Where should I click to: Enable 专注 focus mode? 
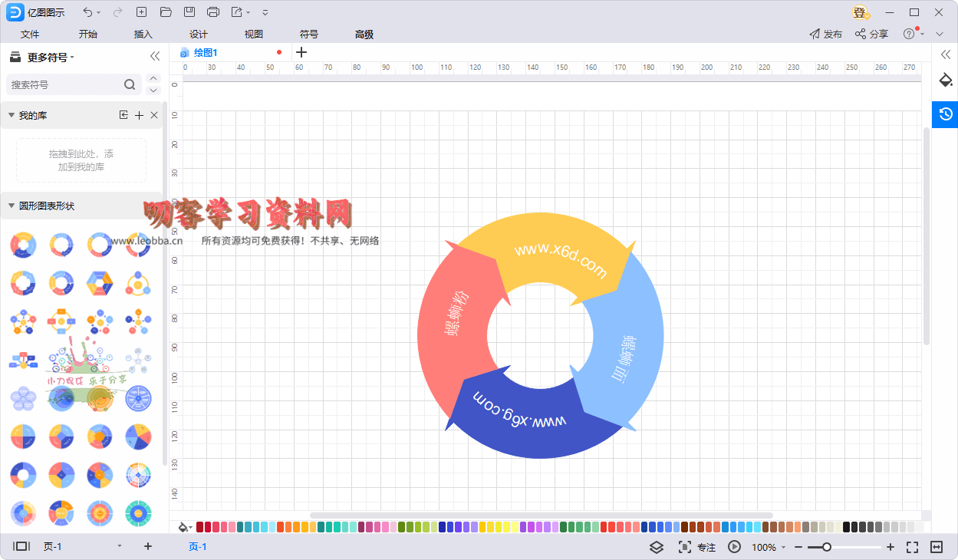696,547
